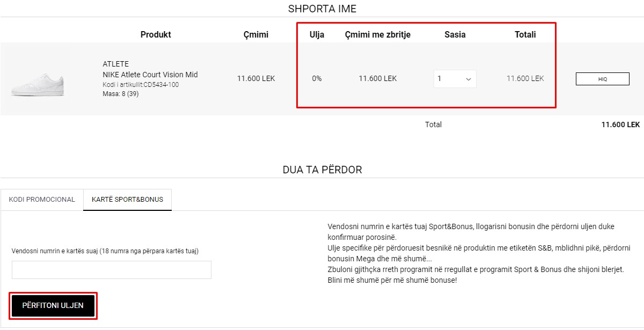Click the HIQ remove button
The height and width of the screenshot is (330, 644).
[x=602, y=79]
